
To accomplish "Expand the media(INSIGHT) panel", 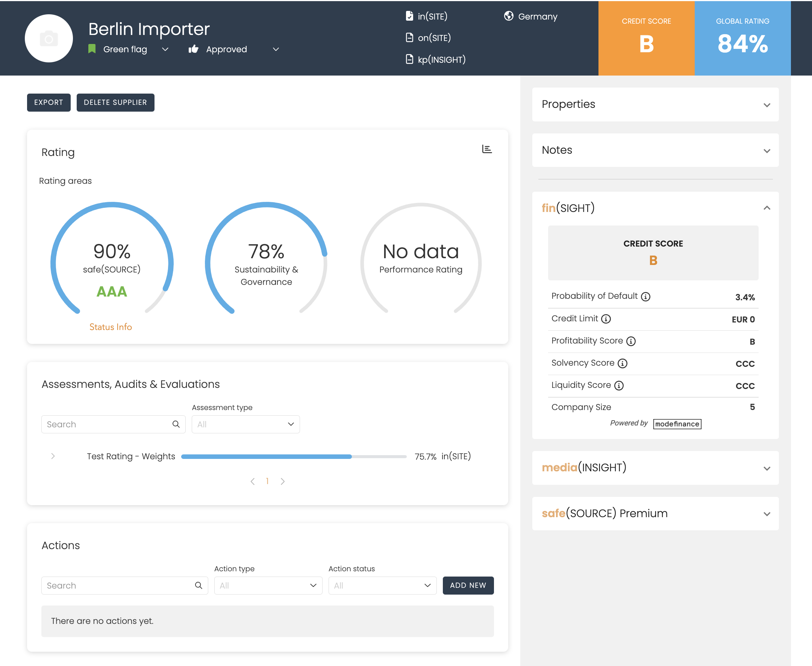I will pyautogui.click(x=767, y=468).
